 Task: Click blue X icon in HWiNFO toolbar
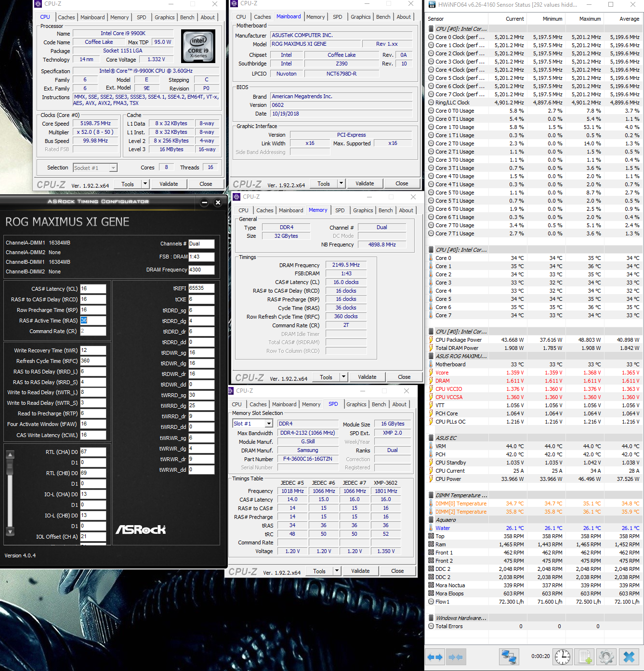(629, 657)
